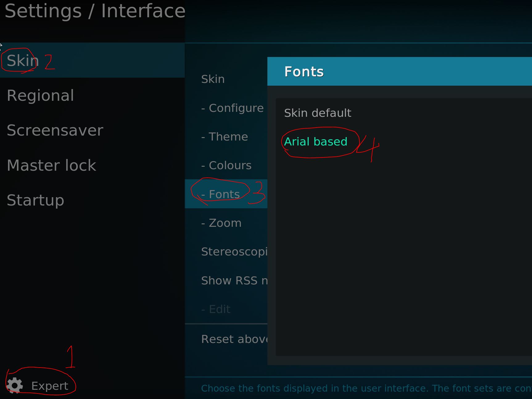Click the Fonts dialog title bar
The image size is (532, 399).
click(400, 71)
